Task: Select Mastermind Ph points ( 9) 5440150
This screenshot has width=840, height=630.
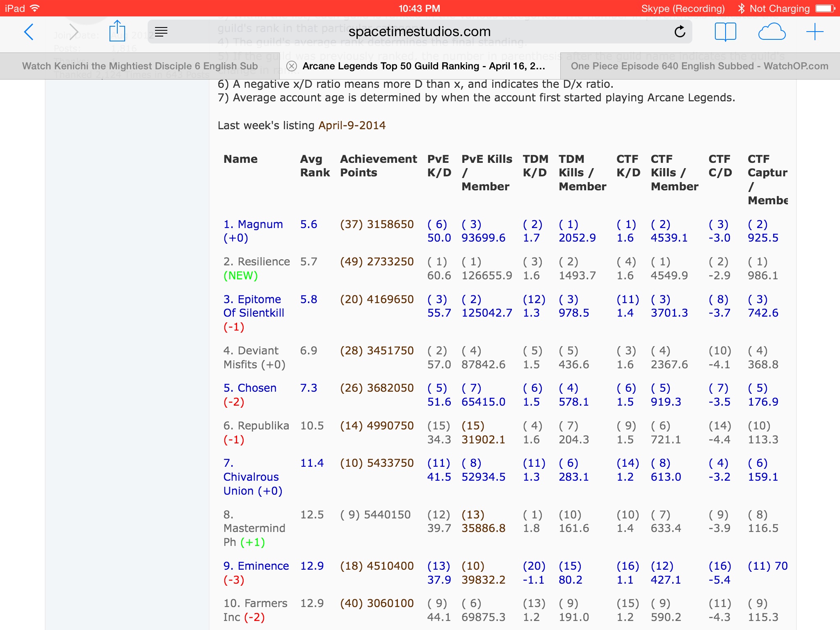Action: point(375,515)
